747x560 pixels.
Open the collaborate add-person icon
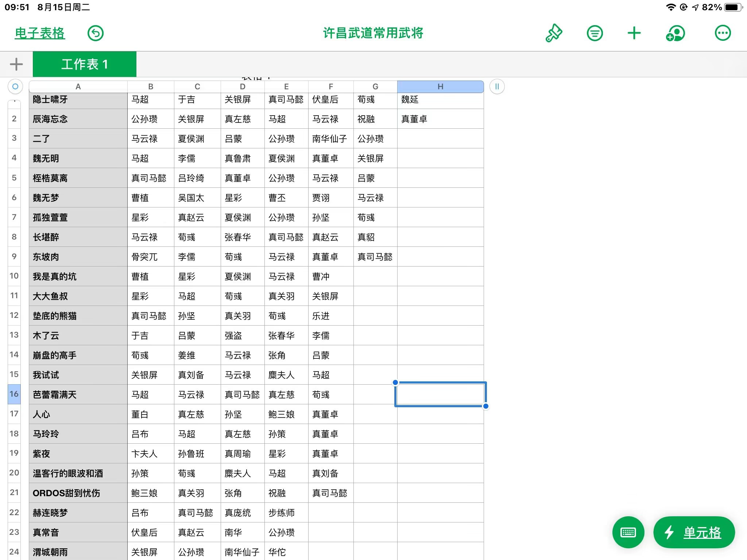pyautogui.click(x=676, y=33)
